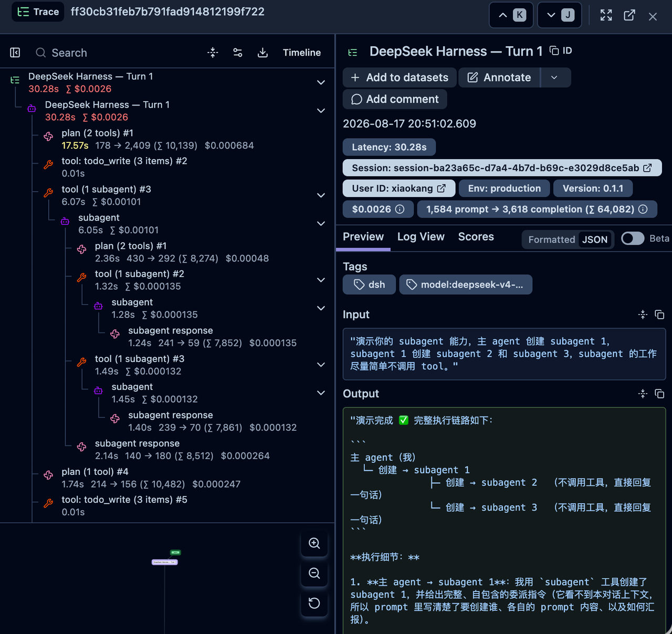The width and height of the screenshot is (672, 634).
Task: Collapse the top-level DeepSeek Harness trace row
Action: 321,82
